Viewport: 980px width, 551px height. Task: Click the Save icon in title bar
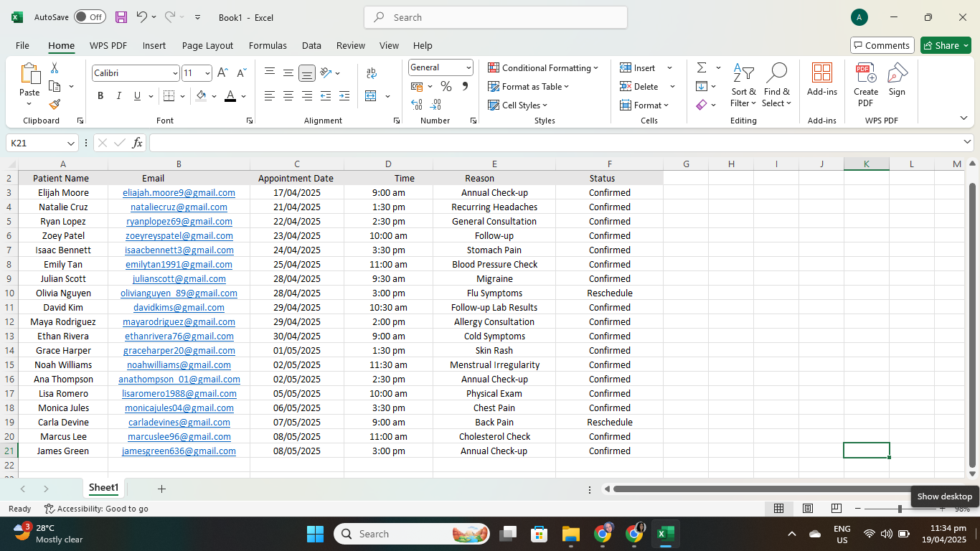[x=121, y=17]
